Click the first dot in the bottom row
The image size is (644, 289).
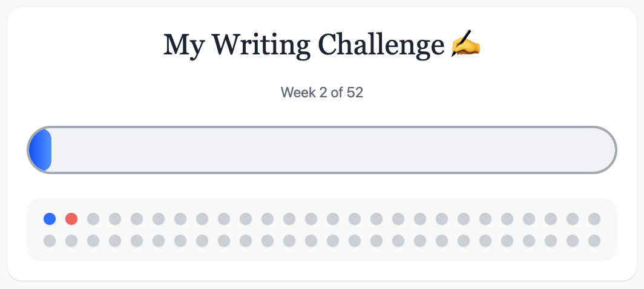[50, 241]
